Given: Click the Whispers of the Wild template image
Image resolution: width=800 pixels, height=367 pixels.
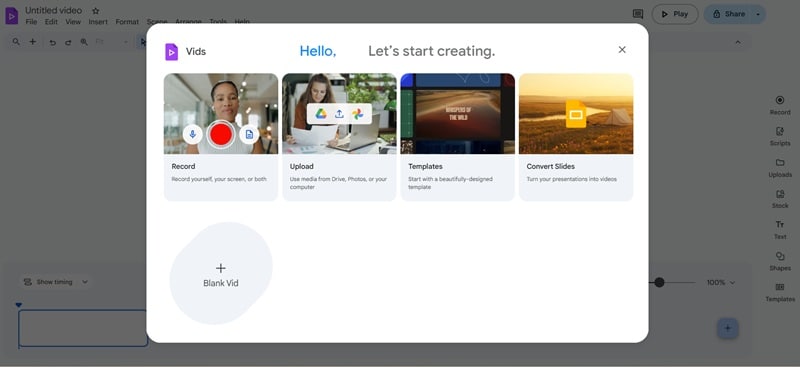Looking at the screenshot, I should tap(458, 114).
